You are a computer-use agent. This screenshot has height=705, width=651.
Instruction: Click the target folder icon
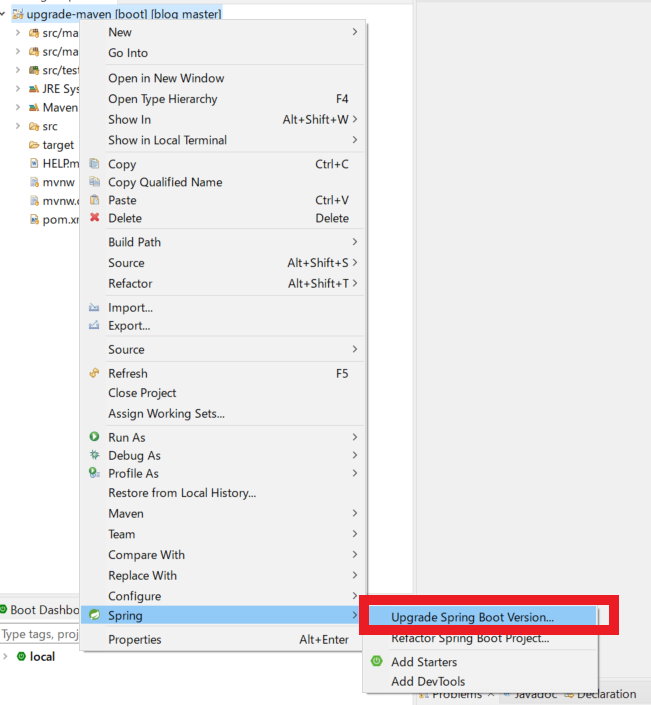click(x=34, y=145)
